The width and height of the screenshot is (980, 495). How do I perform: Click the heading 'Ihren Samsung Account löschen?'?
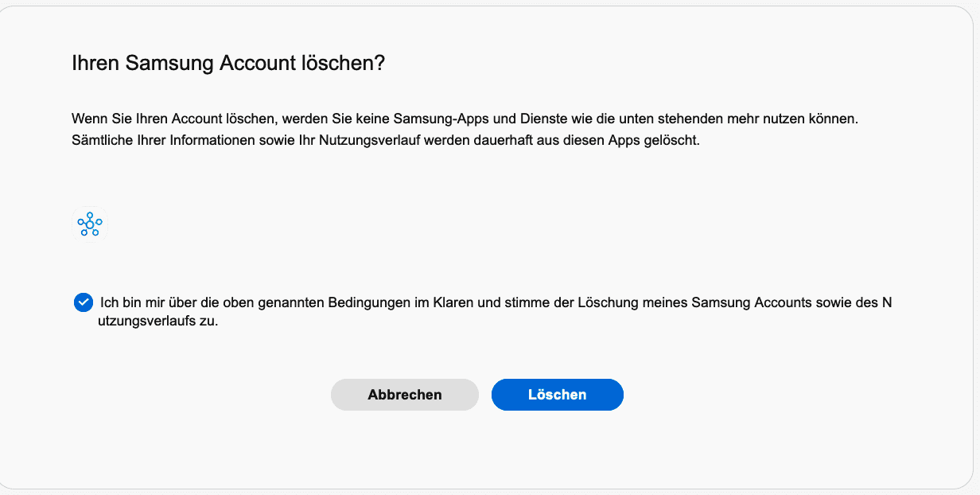tap(228, 64)
